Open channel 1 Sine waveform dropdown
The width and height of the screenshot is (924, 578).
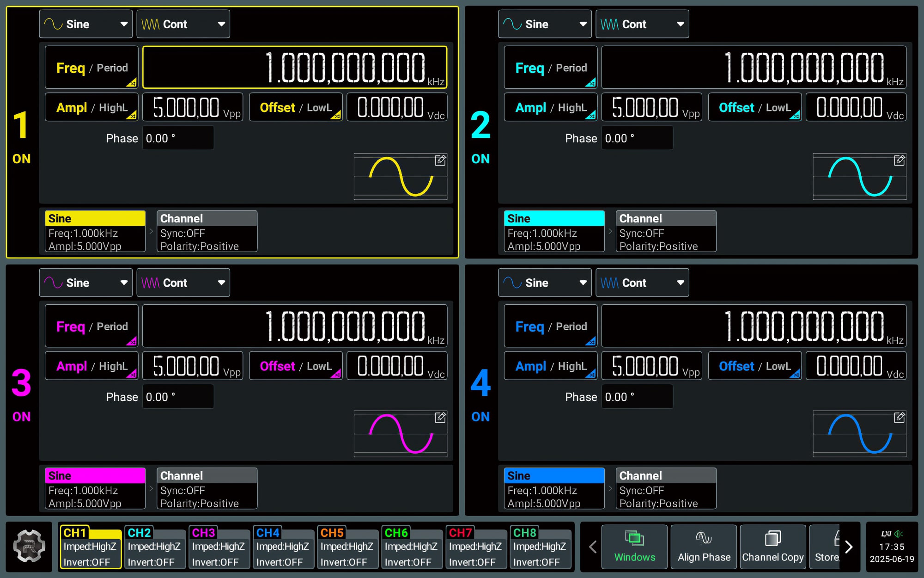coord(86,24)
